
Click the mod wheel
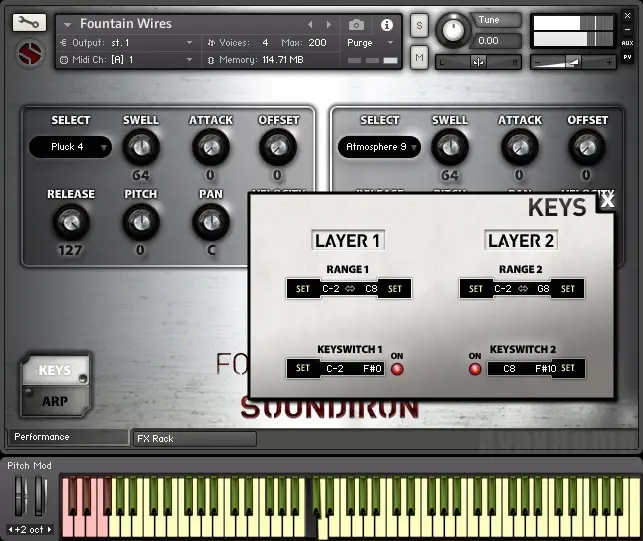[x=39, y=496]
